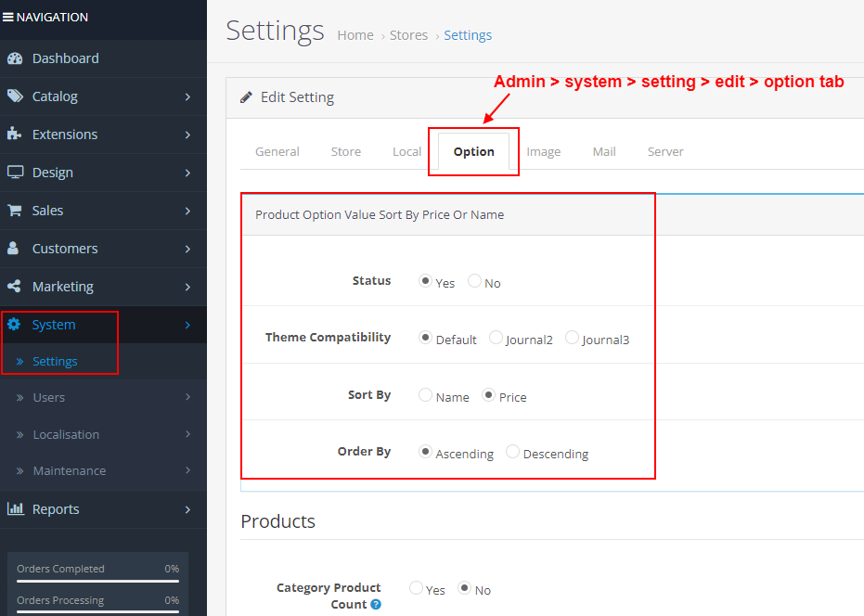The width and height of the screenshot is (864, 616).
Task: Open the Stores breadcrumb link
Action: pyautogui.click(x=408, y=34)
